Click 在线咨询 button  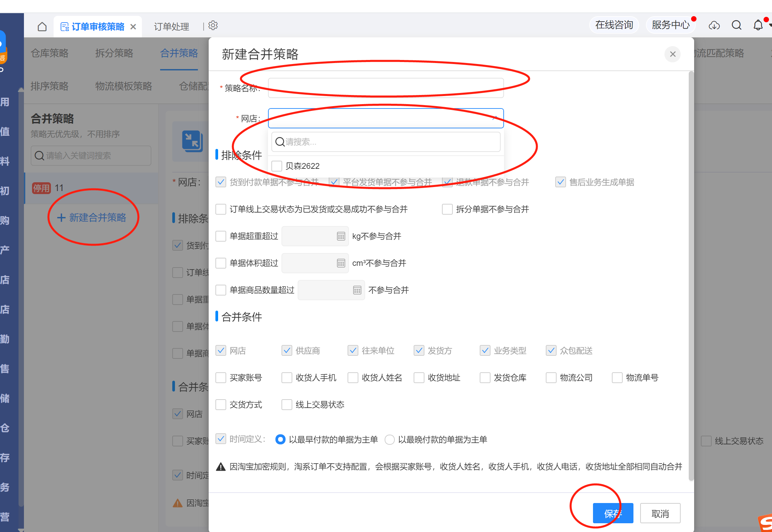(614, 25)
